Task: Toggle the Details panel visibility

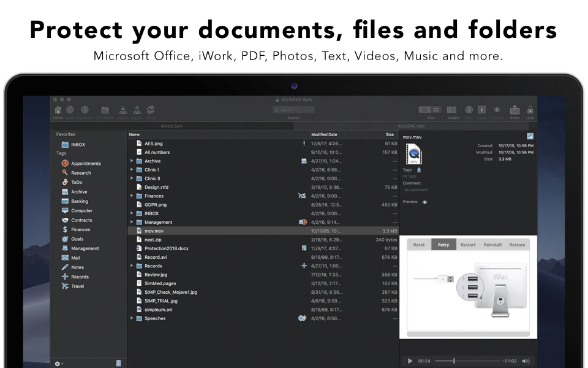Action: pos(452,109)
